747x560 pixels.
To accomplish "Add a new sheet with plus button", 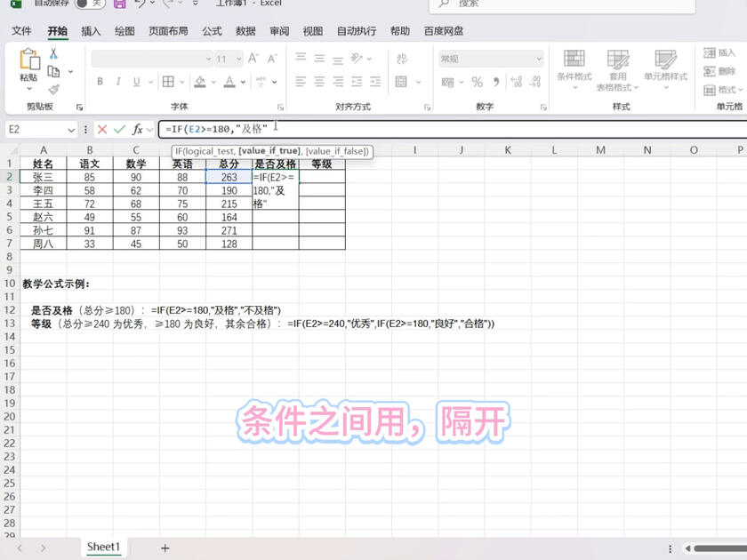I will 165,548.
